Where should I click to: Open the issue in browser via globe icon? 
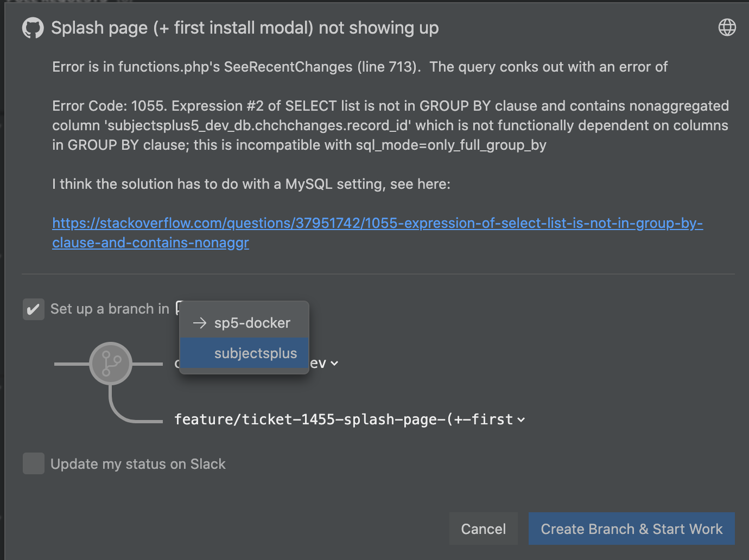727,27
